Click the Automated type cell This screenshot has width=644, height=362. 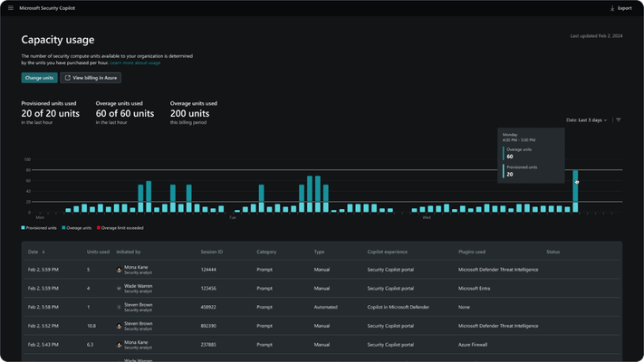(x=326, y=307)
